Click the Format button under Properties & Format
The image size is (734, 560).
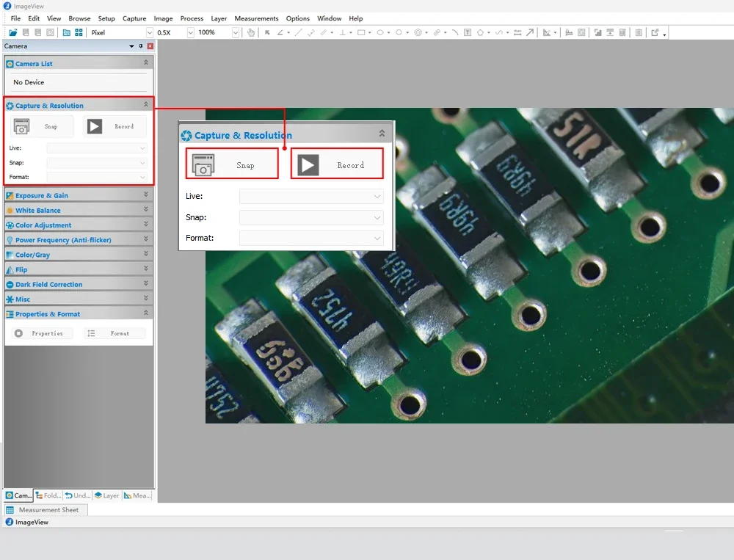click(x=115, y=333)
